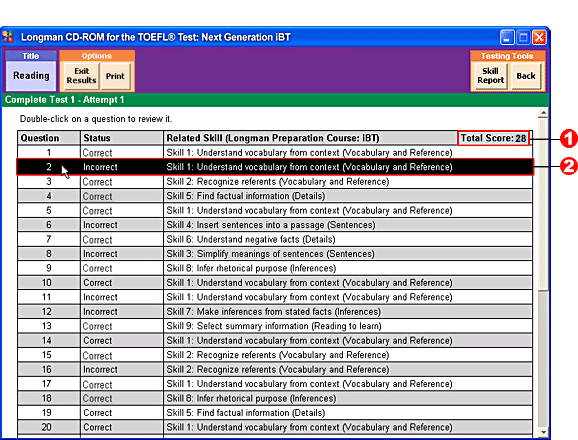The width and height of the screenshot is (578, 440).
Task: Click the Question column header
Action: click(x=49, y=138)
